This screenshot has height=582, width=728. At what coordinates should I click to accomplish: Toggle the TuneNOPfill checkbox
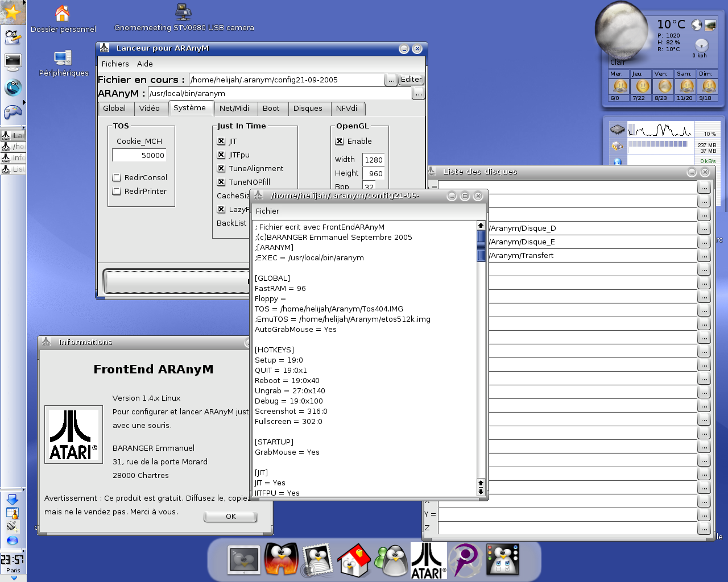(221, 182)
